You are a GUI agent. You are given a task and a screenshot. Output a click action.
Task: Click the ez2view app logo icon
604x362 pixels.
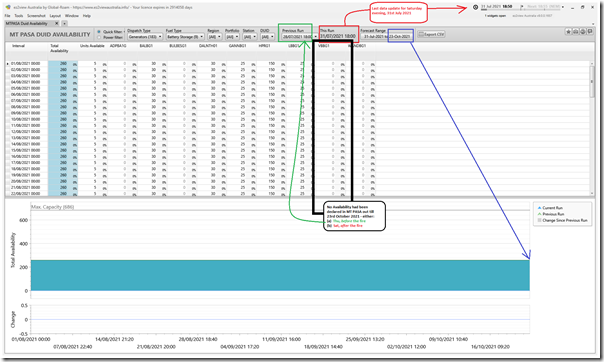[x=8, y=7]
